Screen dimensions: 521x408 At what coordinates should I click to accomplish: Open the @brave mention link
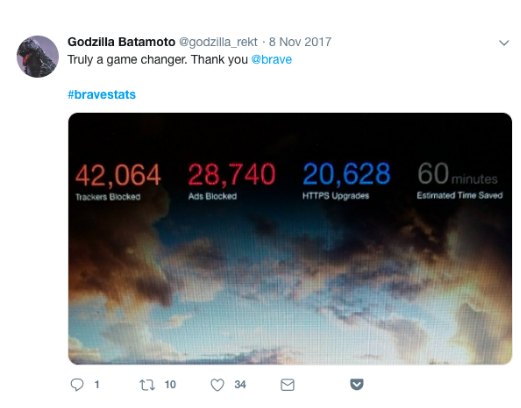(x=271, y=60)
